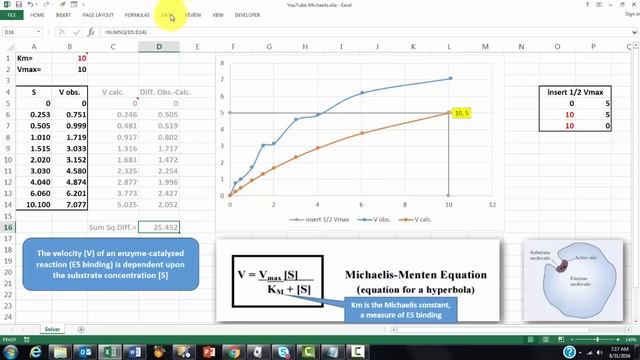
Task: Open the REVIEW ribbon tab
Action: 193,15
